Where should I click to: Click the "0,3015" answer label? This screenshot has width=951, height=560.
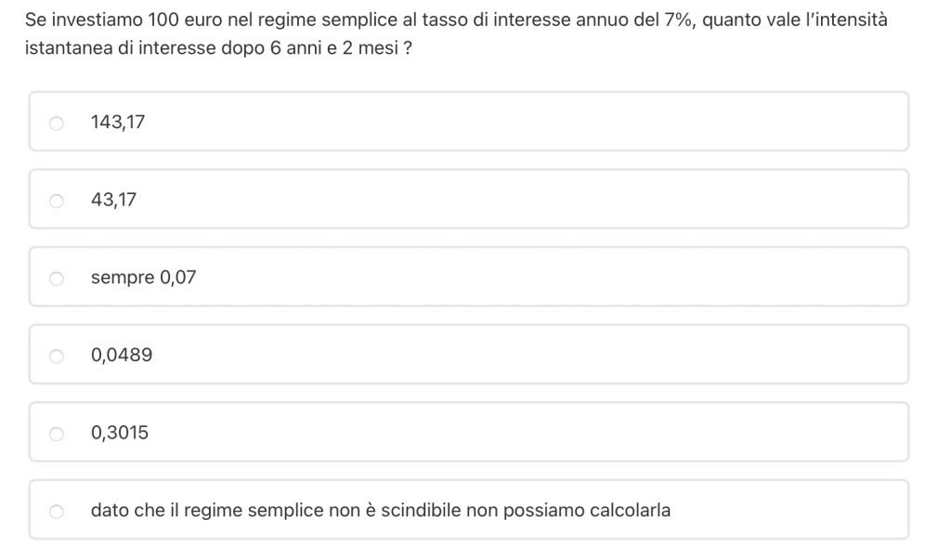pyautogui.click(x=120, y=433)
